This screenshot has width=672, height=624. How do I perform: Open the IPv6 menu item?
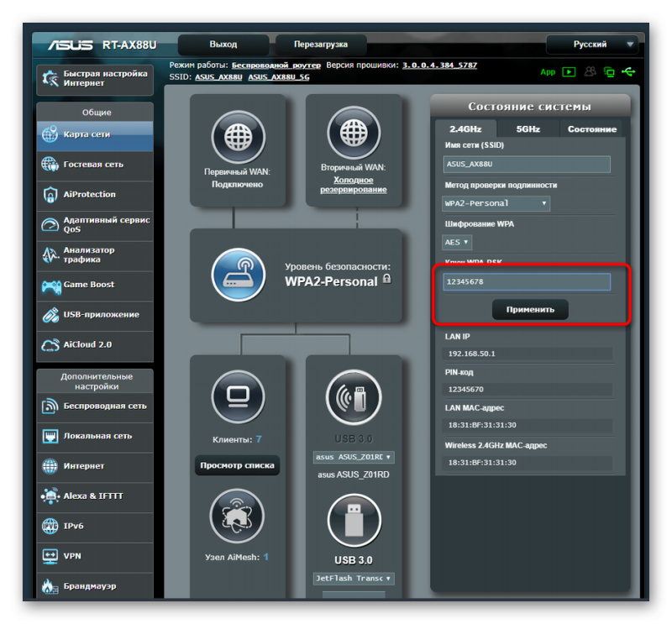(95, 527)
